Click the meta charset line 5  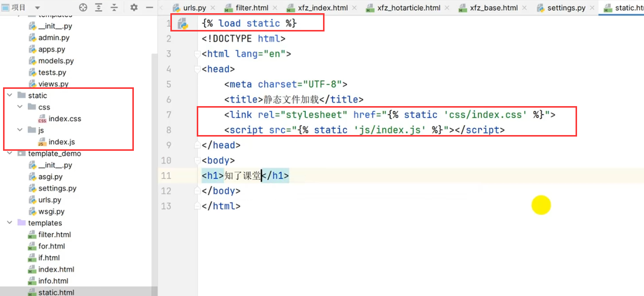pos(286,84)
